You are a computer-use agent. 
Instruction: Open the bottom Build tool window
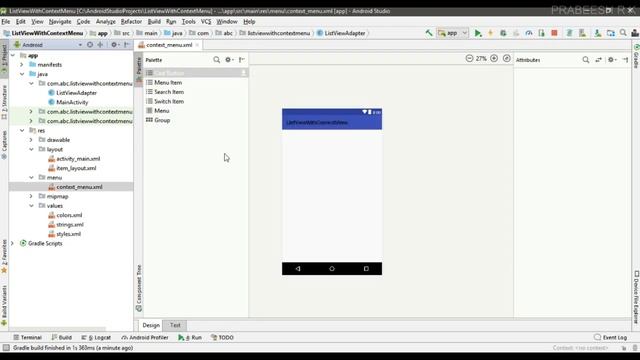(x=62, y=338)
